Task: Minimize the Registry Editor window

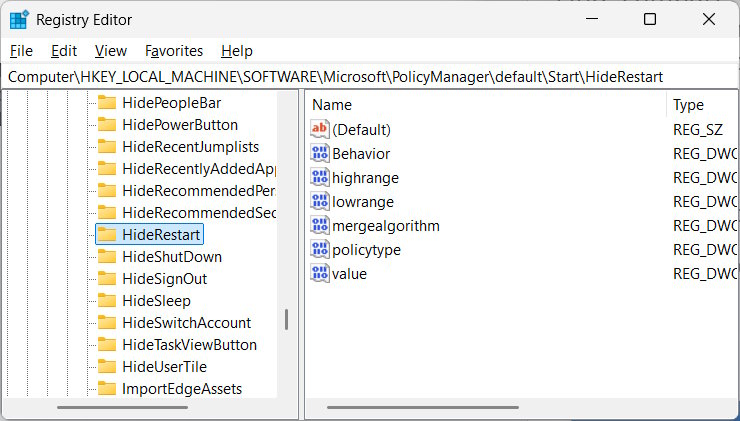Action: tap(592, 19)
